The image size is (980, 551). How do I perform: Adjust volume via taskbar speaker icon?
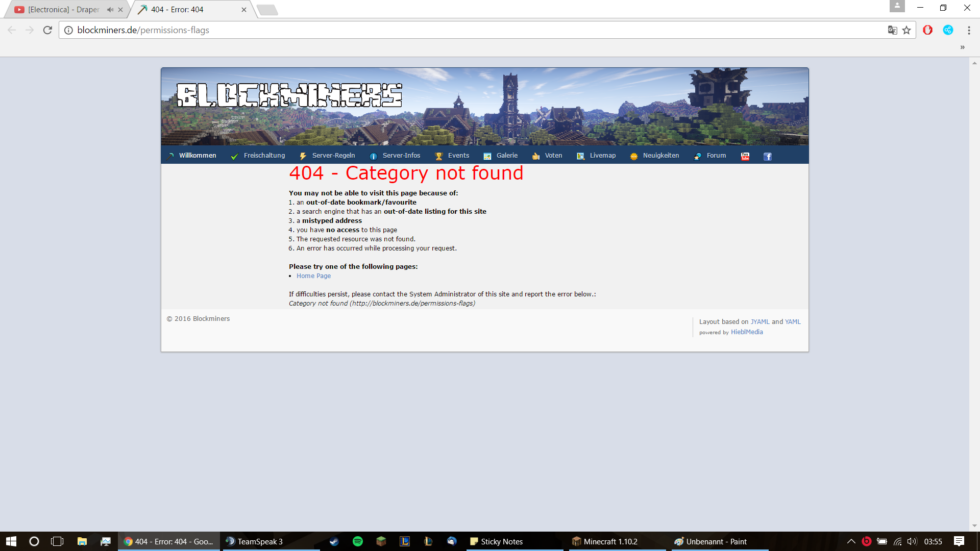pyautogui.click(x=912, y=541)
